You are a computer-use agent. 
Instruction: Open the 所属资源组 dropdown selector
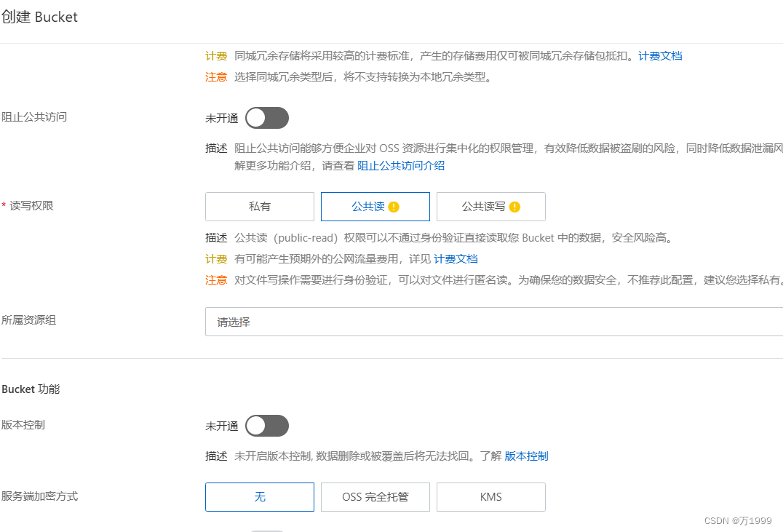coord(494,322)
